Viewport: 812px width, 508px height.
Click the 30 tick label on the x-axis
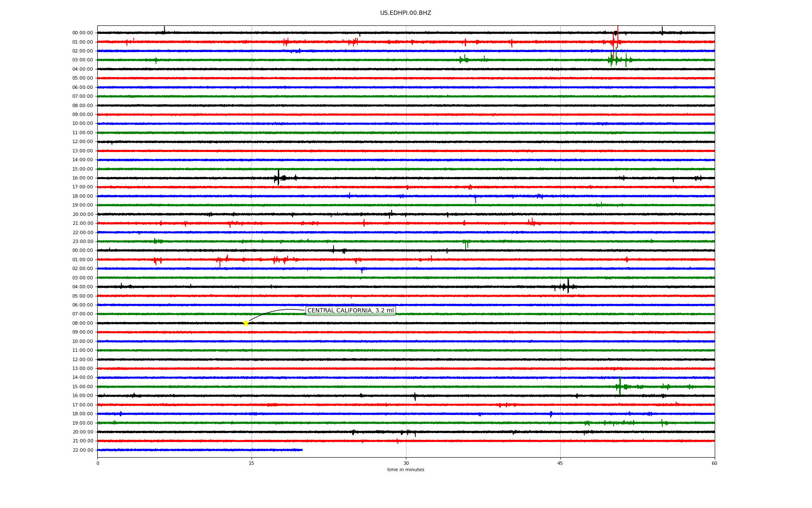(406, 463)
